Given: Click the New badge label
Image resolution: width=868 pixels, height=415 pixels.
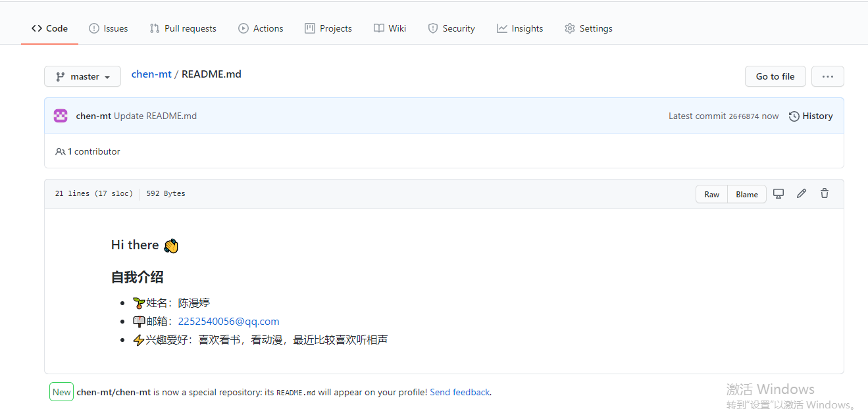Looking at the screenshot, I should coord(62,392).
